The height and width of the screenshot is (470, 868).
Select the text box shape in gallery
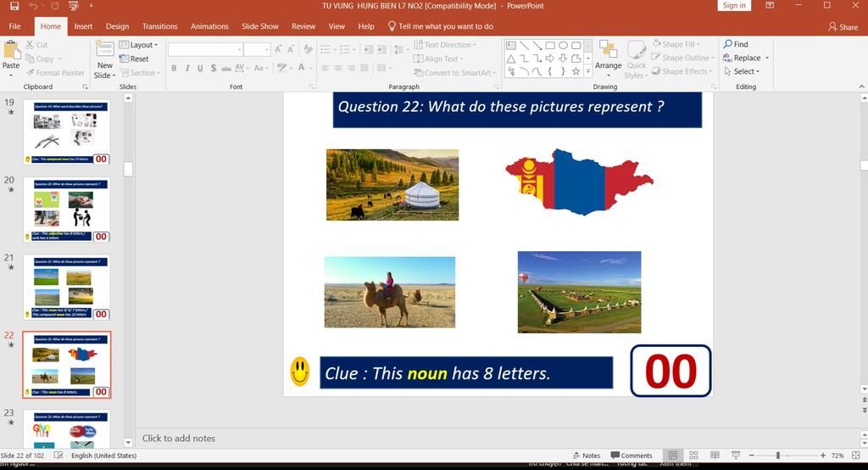(x=511, y=46)
